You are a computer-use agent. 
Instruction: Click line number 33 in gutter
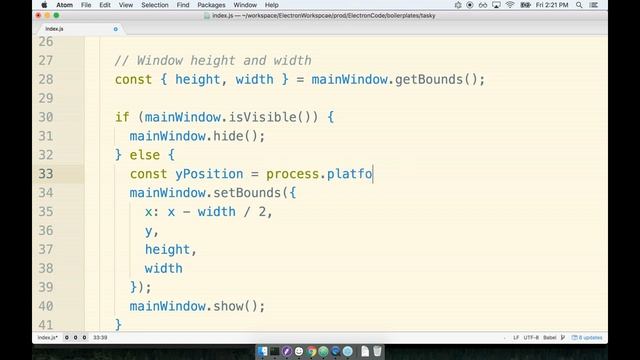[46, 174]
